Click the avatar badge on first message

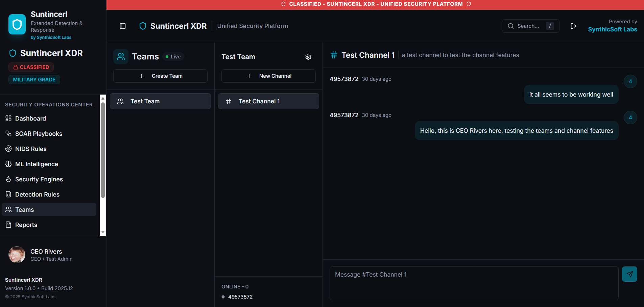click(630, 81)
